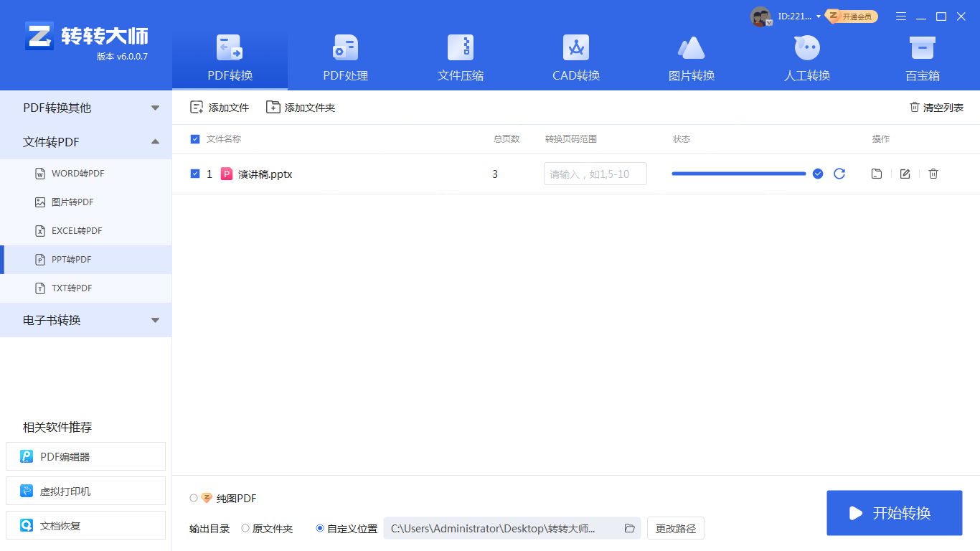Delete 演讲稿.pptx with the trash icon

pos(933,174)
